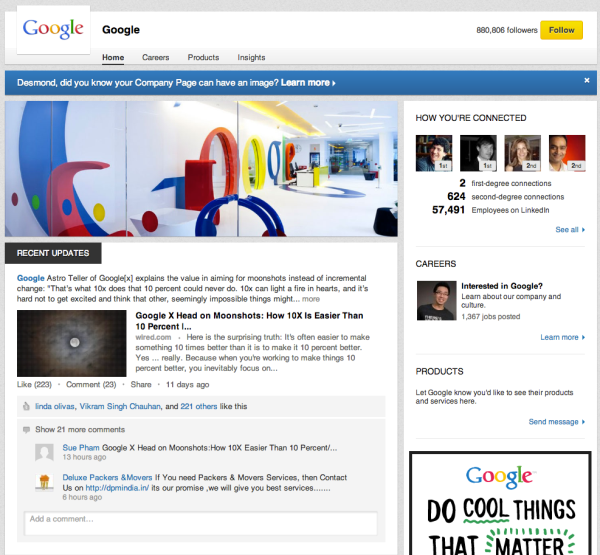Click the Add a comment field
600x555 pixels.
pyautogui.click(x=201, y=523)
